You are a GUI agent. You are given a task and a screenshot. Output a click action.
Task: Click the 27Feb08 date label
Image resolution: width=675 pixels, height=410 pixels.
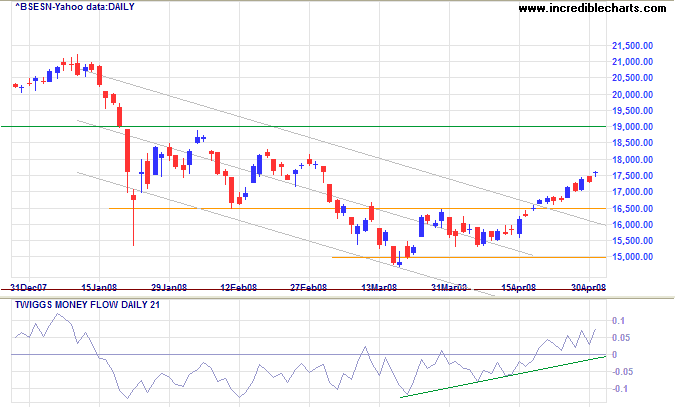(308, 287)
